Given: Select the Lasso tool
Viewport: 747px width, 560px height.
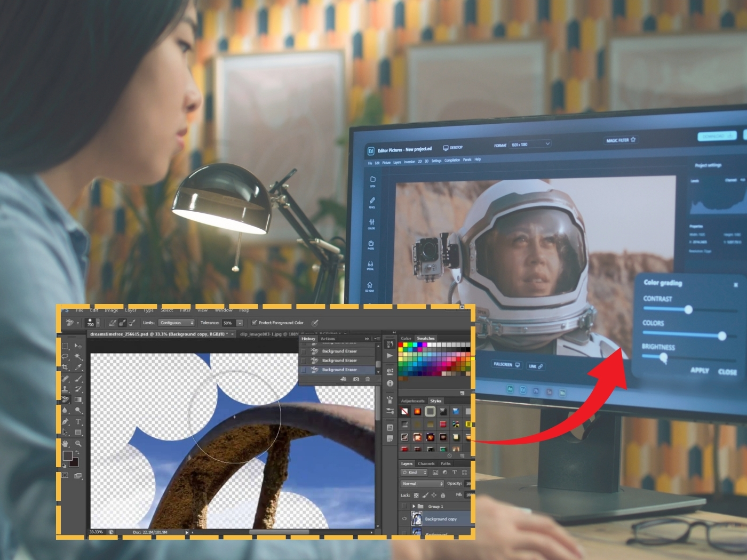Looking at the screenshot, I should [x=65, y=356].
